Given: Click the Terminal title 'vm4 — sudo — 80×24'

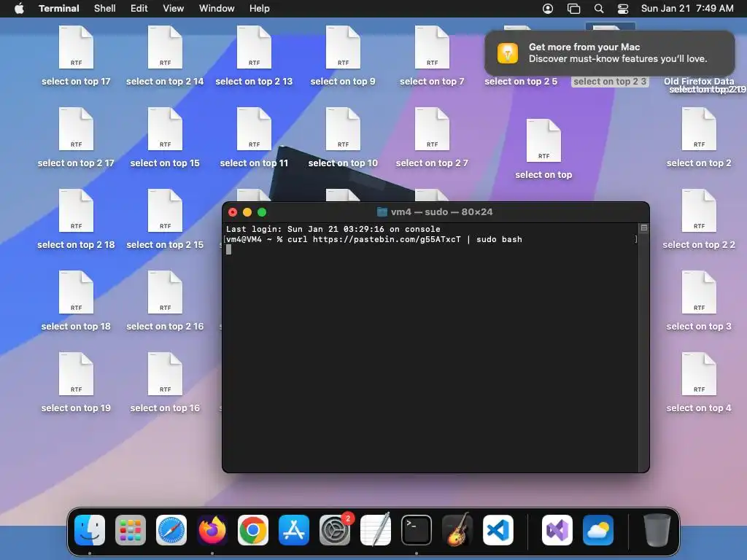Looking at the screenshot, I should point(441,212).
